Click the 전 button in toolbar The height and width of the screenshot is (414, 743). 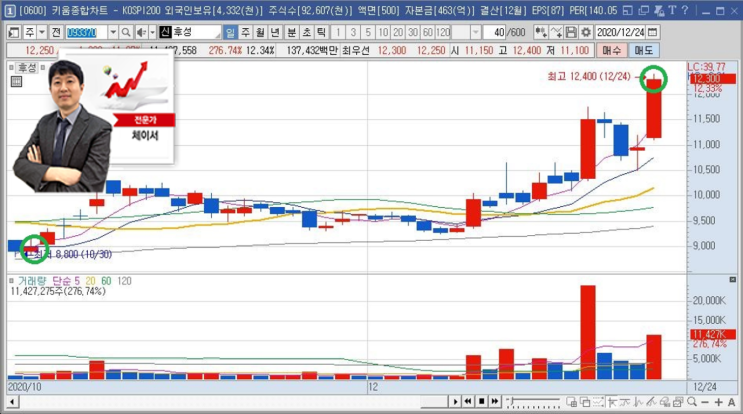[56, 32]
